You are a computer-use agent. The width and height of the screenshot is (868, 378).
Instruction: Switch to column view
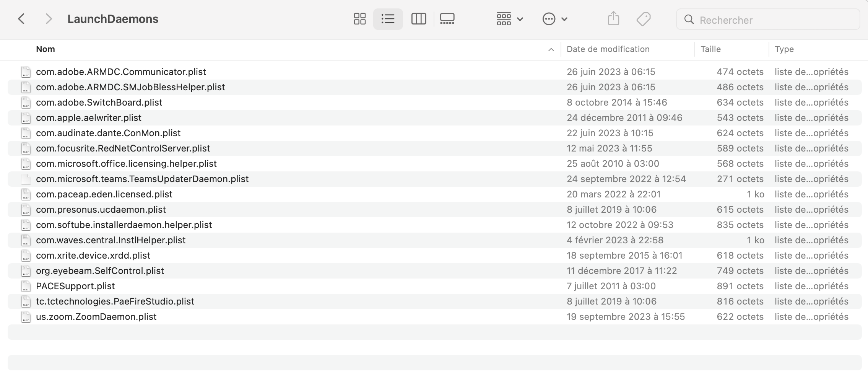(418, 19)
